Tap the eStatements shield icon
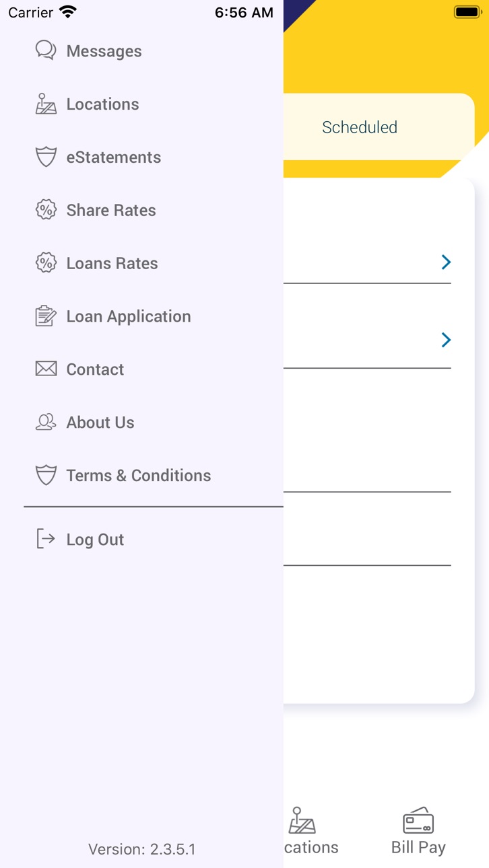489x868 pixels. pos(45,157)
